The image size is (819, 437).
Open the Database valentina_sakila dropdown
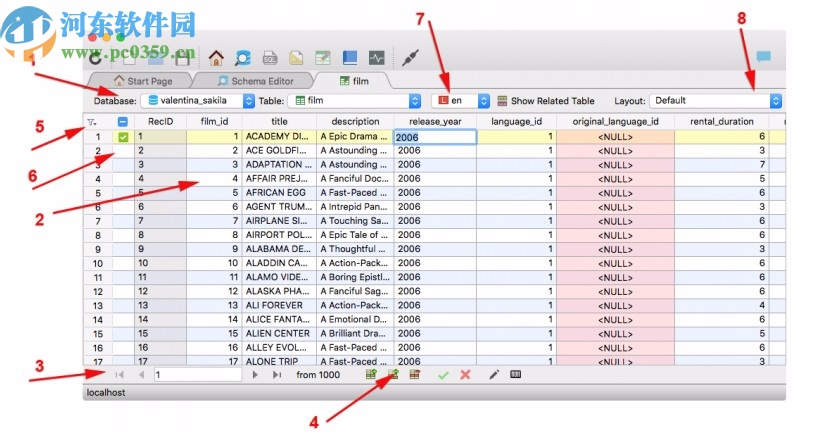(197, 100)
